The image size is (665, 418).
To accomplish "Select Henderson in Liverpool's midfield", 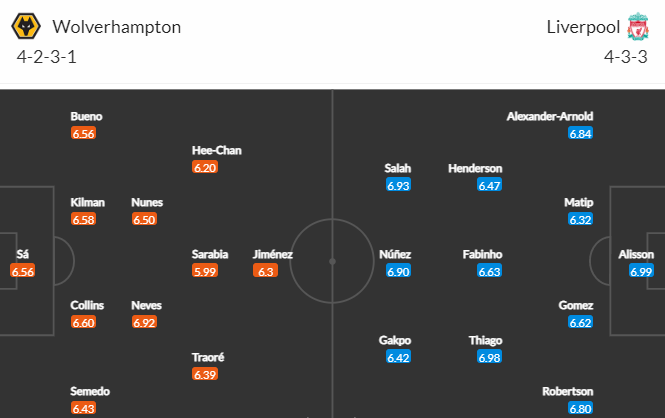I will pos(475,168).
